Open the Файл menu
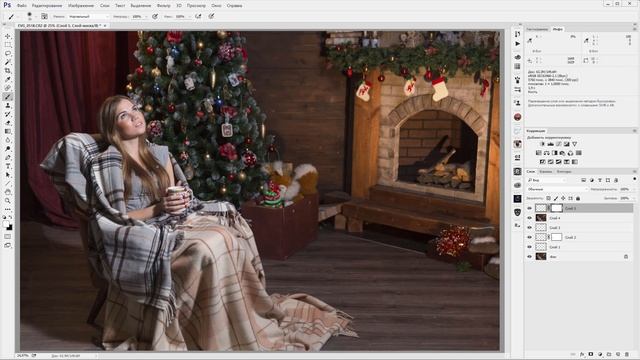The width and height of the screenshot is (640, 360). point(22,6)
